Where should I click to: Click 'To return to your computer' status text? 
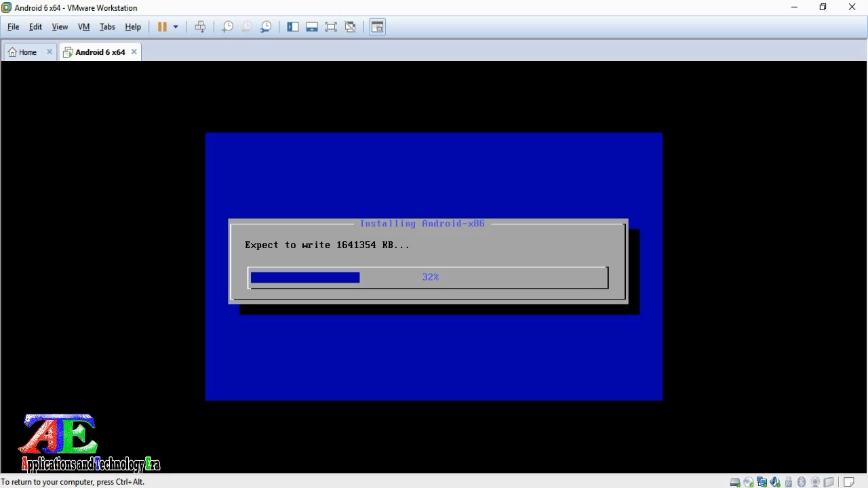pyautogui.click(x=73, y=482)
